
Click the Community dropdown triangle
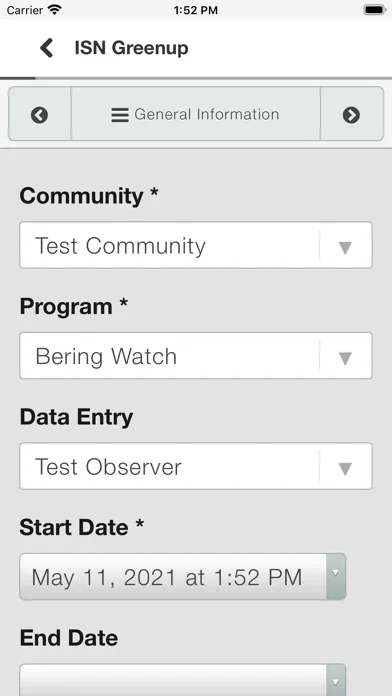pos(345,247)
